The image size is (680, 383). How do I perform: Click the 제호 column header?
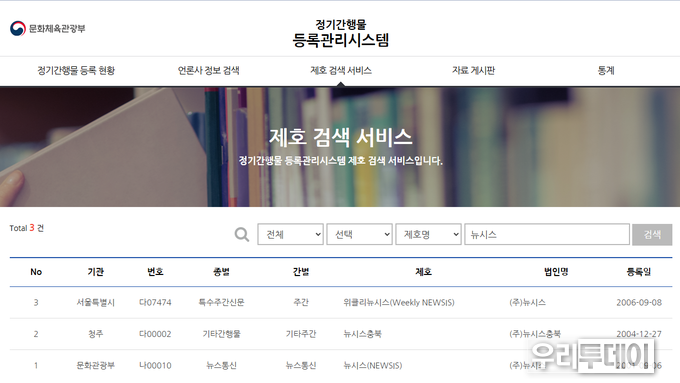click(423, 272)
